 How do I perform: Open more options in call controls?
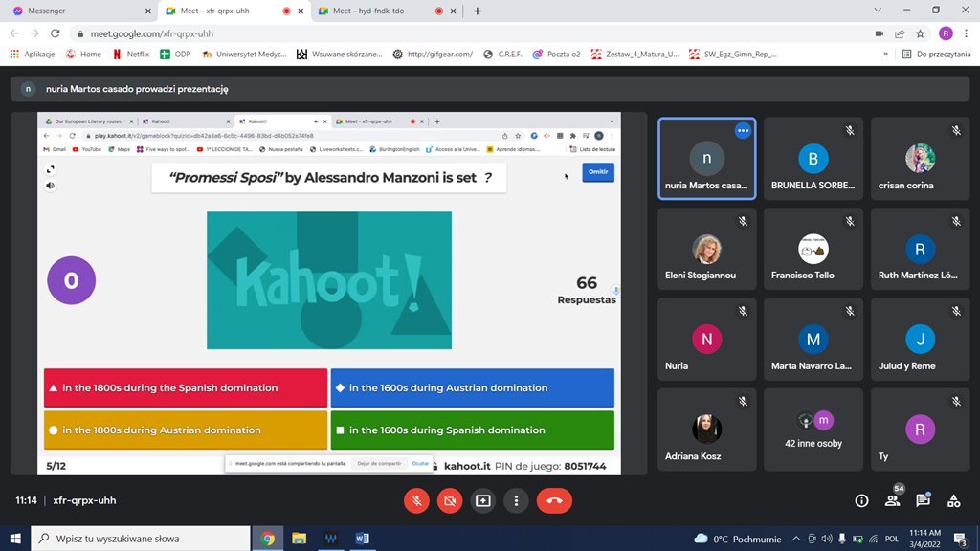click(516, 500)
